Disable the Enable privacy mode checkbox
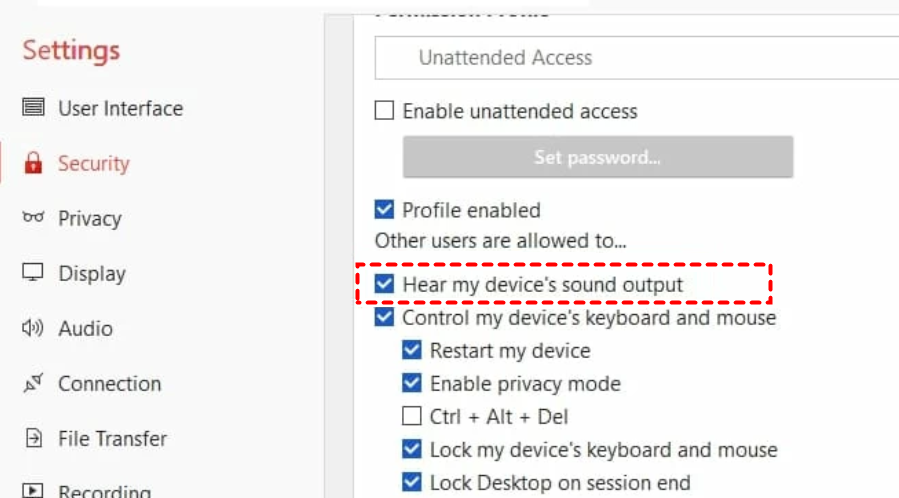This screenshot has height=498, width=899. (412, 384)
